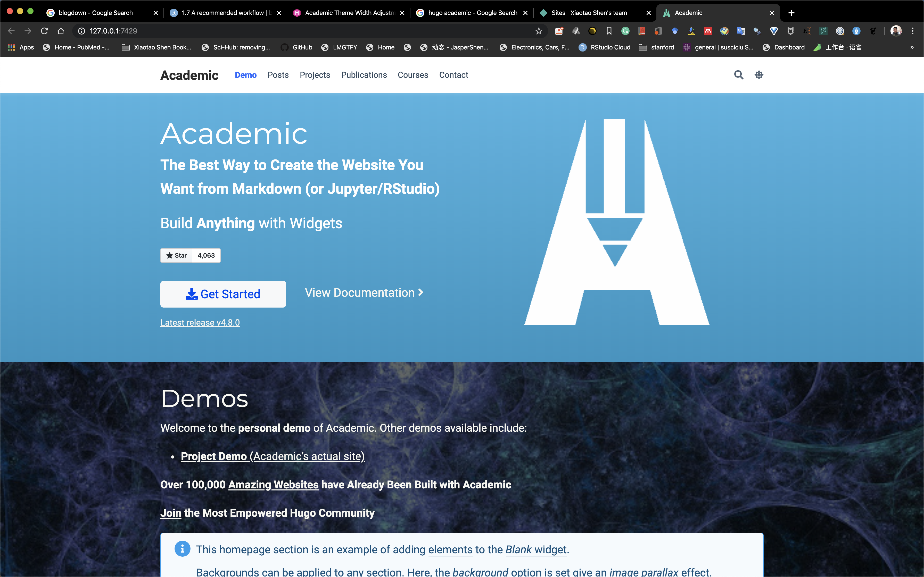Open new tab with plus icon

point(791,13)
